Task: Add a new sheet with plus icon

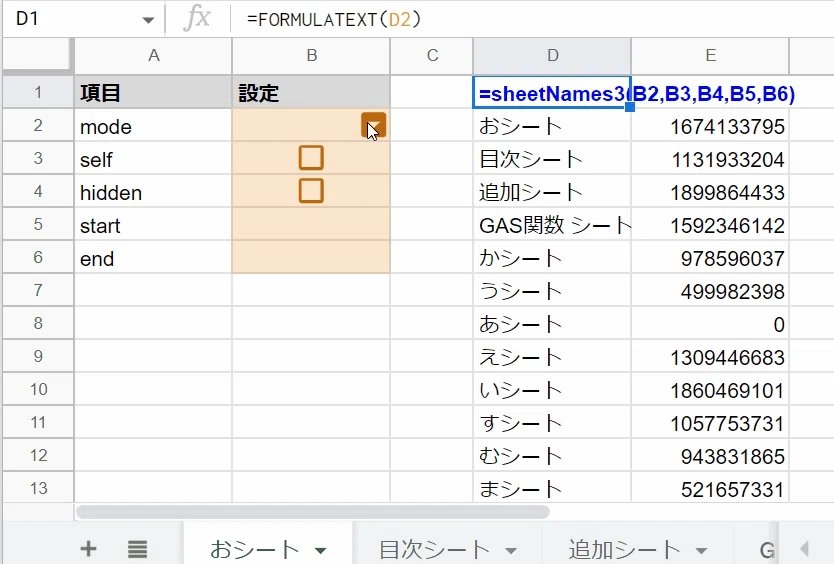Action: (x=88, y=549)
